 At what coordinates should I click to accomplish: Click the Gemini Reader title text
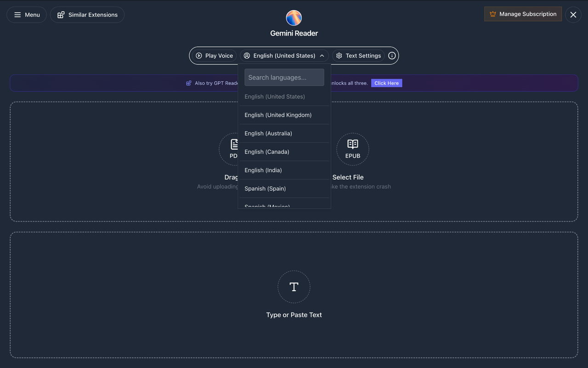pos(294,33)
